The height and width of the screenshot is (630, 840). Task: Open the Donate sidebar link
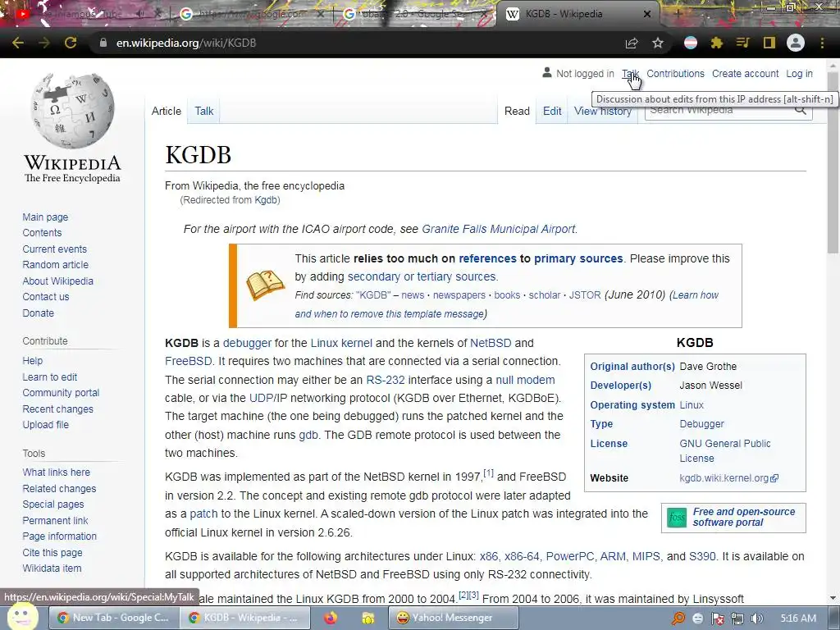click(x=38, y=313)
